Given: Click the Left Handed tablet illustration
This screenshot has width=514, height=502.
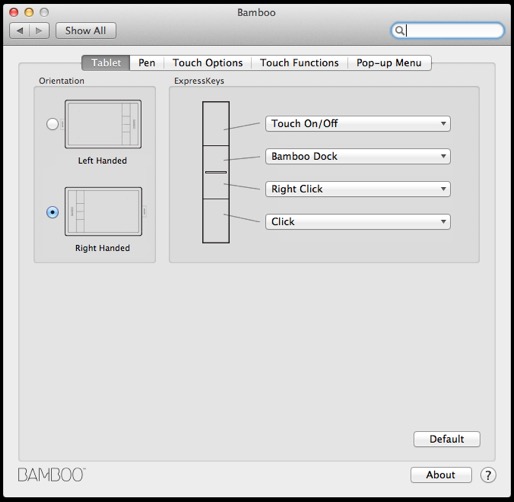Looking at the screenshot, I should 103,124.
